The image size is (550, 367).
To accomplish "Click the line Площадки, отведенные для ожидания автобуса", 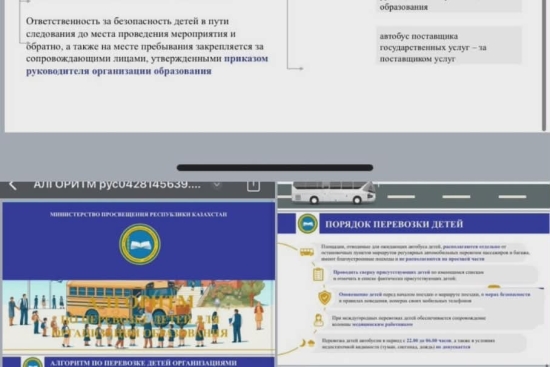I will coord(425,253).
